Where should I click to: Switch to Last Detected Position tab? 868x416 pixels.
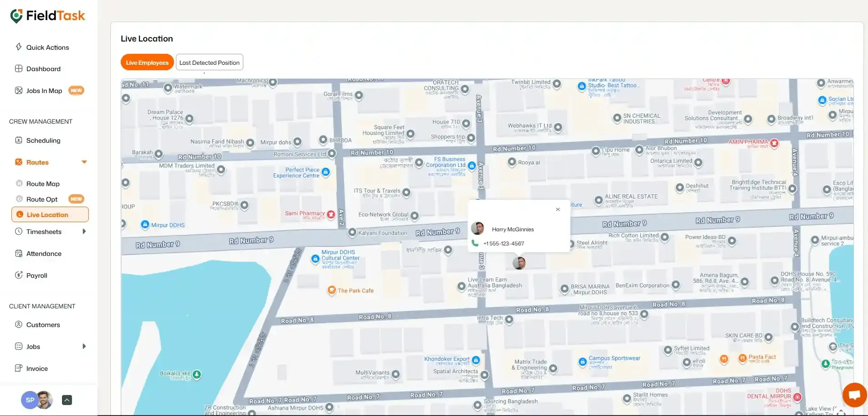(x=210, y=62)
